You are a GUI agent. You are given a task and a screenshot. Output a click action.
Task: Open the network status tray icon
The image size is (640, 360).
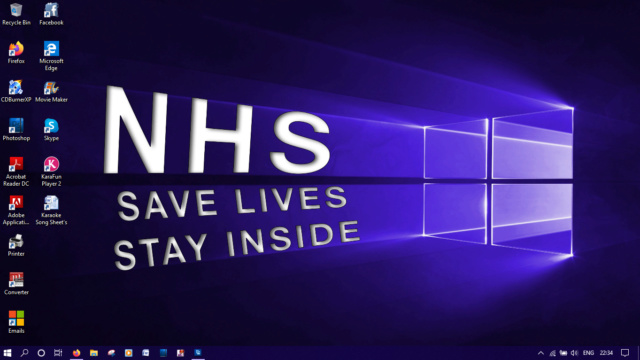(552, 353)
